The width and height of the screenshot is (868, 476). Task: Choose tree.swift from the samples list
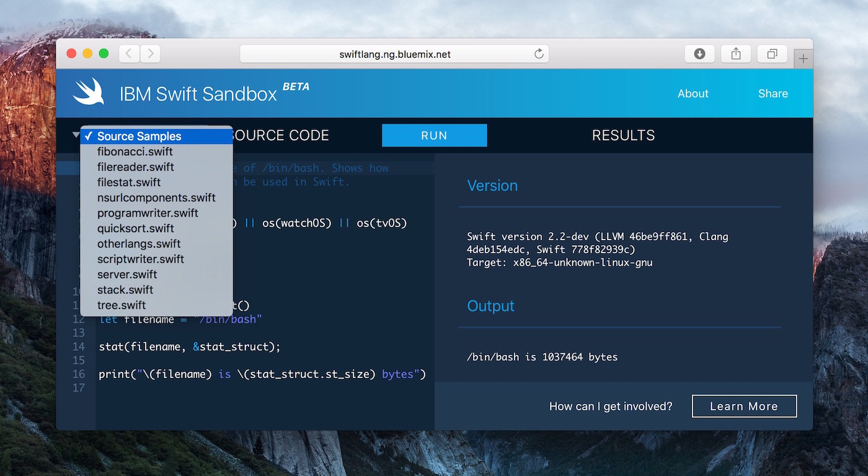[156, 305]
